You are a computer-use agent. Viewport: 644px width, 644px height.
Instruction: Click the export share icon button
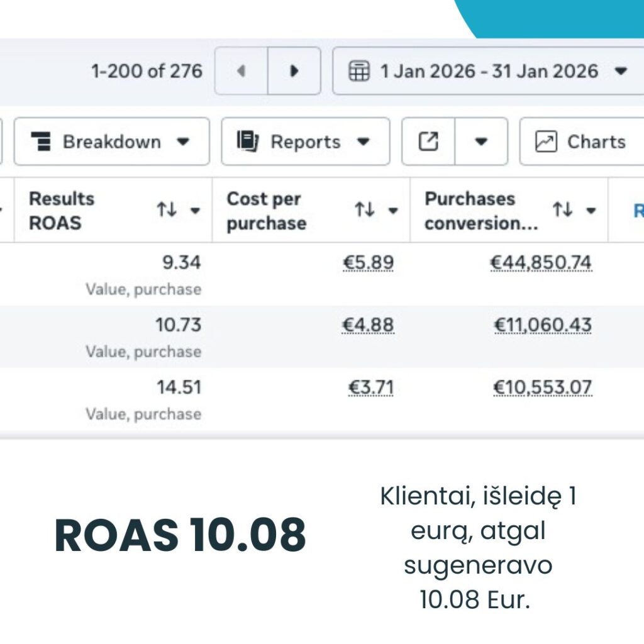(428, 142)
